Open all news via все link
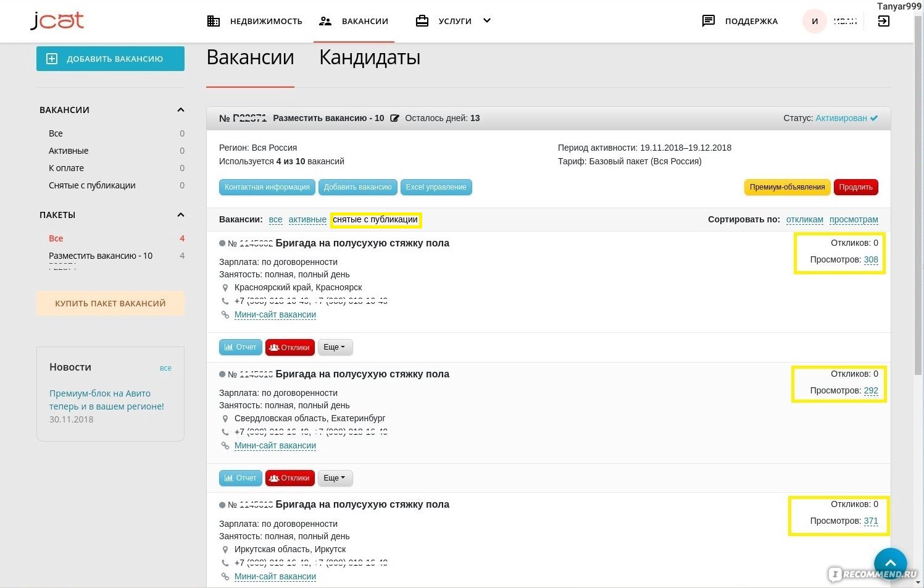This screenshot has width=924, height=588. (x=165, y=367)
